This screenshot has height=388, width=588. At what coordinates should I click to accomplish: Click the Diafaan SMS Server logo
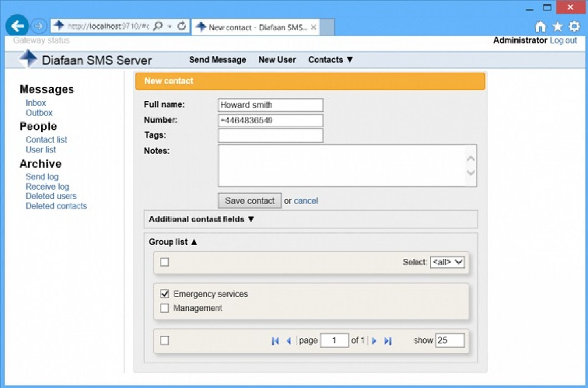86,59
